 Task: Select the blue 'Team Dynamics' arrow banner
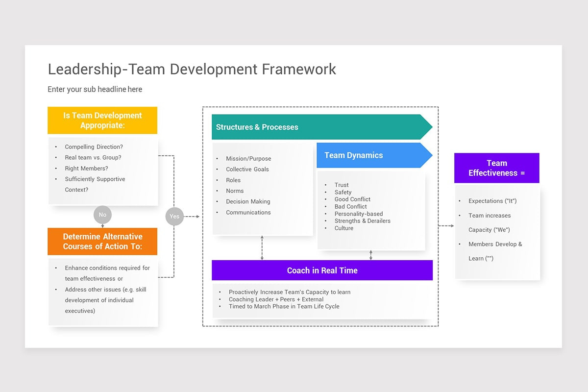coord(370,155)
